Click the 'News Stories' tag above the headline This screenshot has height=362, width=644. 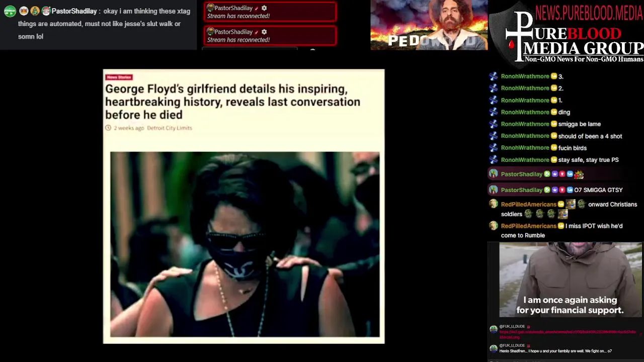119,77
